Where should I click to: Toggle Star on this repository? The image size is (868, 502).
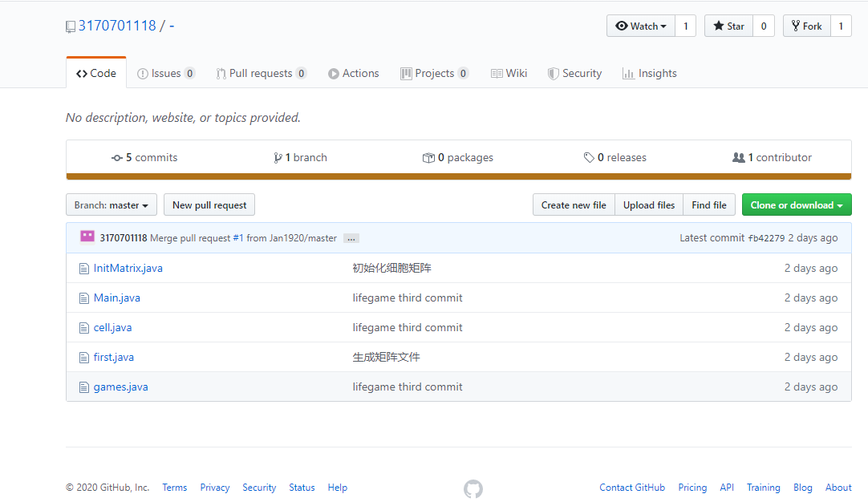[x=728, y=26]
